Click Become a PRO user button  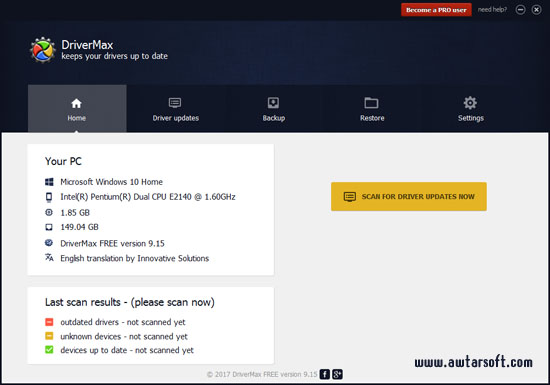point(436,10)
